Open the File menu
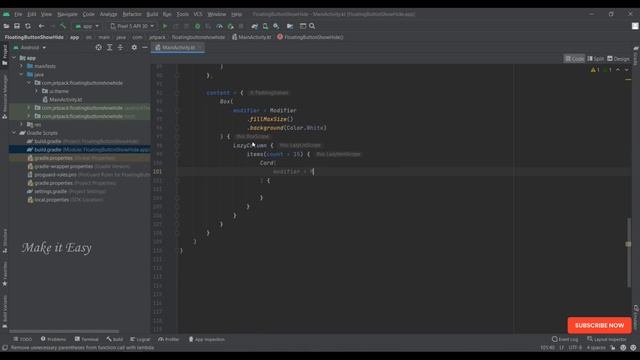The height and width of the screenshot is (360, 640). click(x=18, y=14)
